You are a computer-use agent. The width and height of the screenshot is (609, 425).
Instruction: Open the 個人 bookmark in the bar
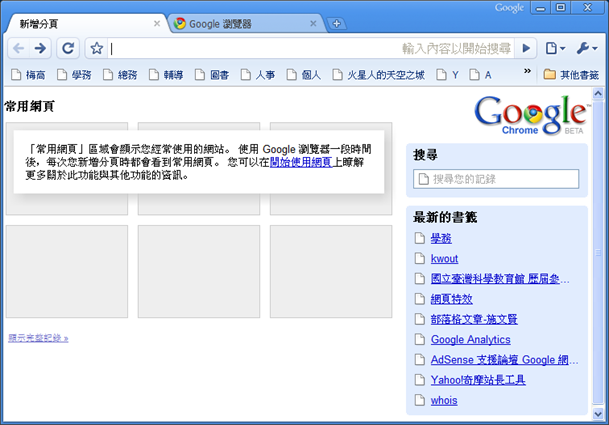tap(304, 75)
